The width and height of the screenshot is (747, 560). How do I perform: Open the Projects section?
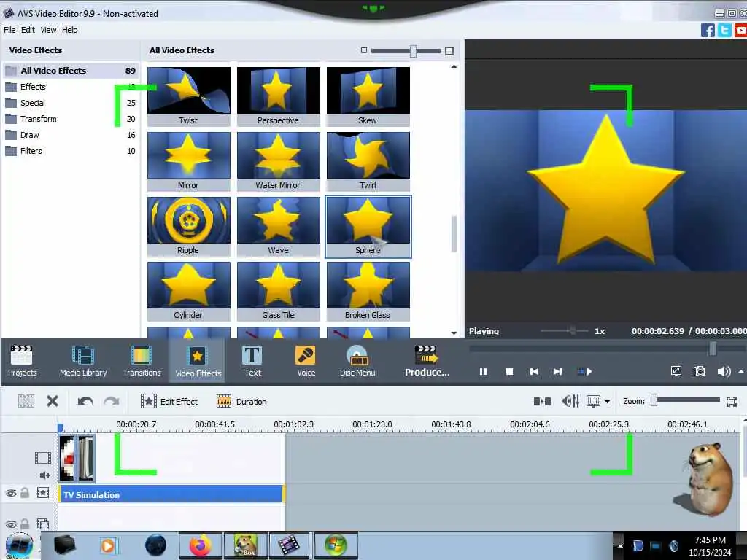pyautogui.click(x=22, y=361)
